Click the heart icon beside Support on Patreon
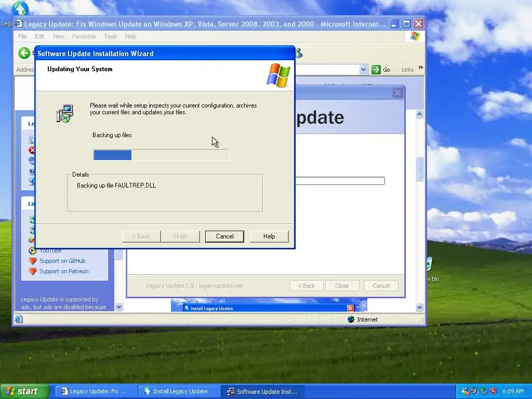This screenshot has width=532, height=399. tap(32, 271)
